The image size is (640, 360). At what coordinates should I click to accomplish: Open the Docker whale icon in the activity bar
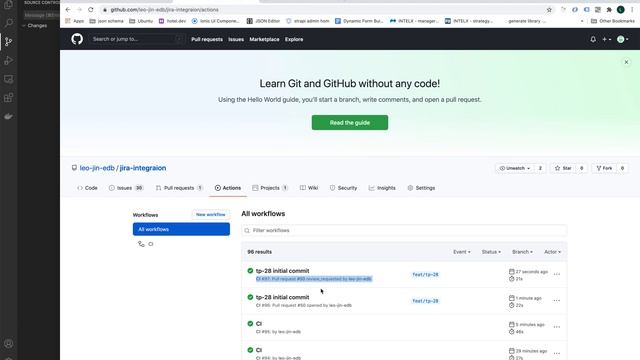[x=9, y=117]
